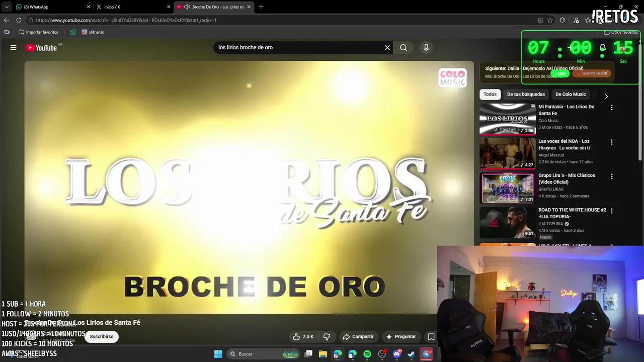Switch to the Inicio / X tab
This screenshot has height=362, width=644.
coord(132,7)
